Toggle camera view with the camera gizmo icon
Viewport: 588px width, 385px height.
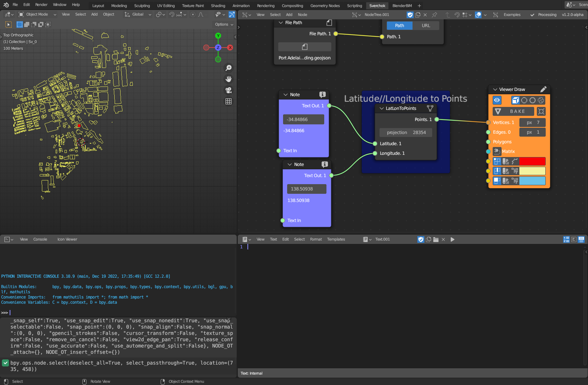(x=229, y=90)
